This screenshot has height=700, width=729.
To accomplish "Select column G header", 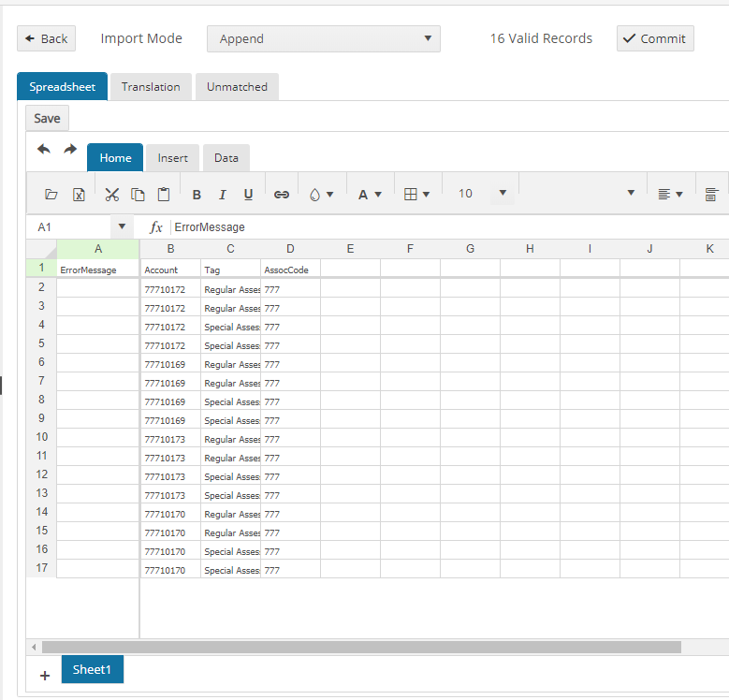I will [x=470, y=249].
